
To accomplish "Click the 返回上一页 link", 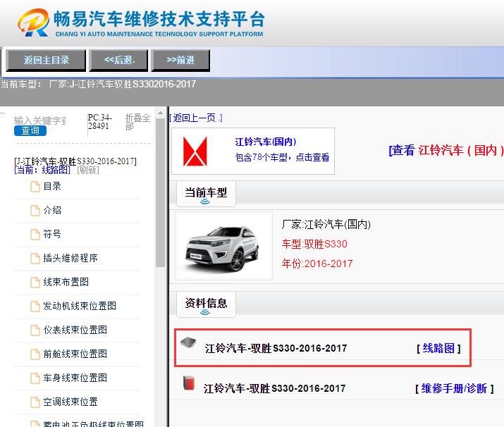I will [x=196, y=118].
